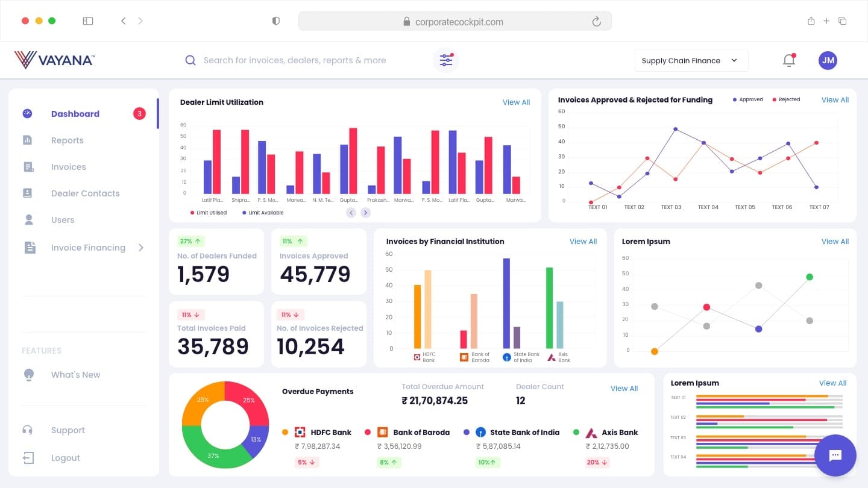868x488 pixels.
Task: Open the Support link
Action: [68, 430]
